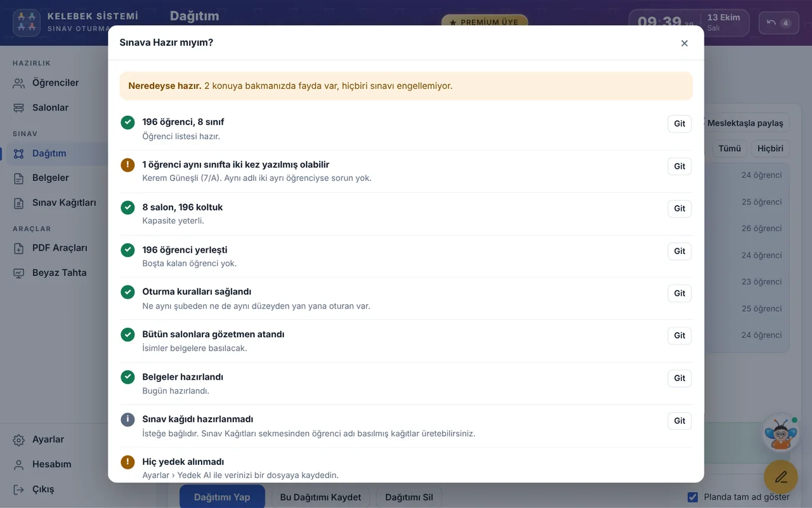Click the warning icon beside Hiç yedek alınmadı

[x=128, y=462]
